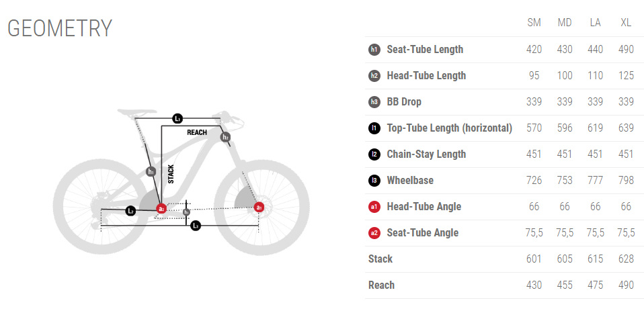644x317 pixels.
Task: Click the l1 badge beside Top-Tube Length
Action: tap(374, 128)
